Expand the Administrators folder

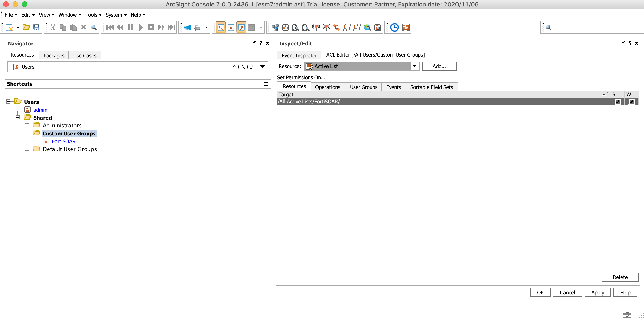(27, 125)
